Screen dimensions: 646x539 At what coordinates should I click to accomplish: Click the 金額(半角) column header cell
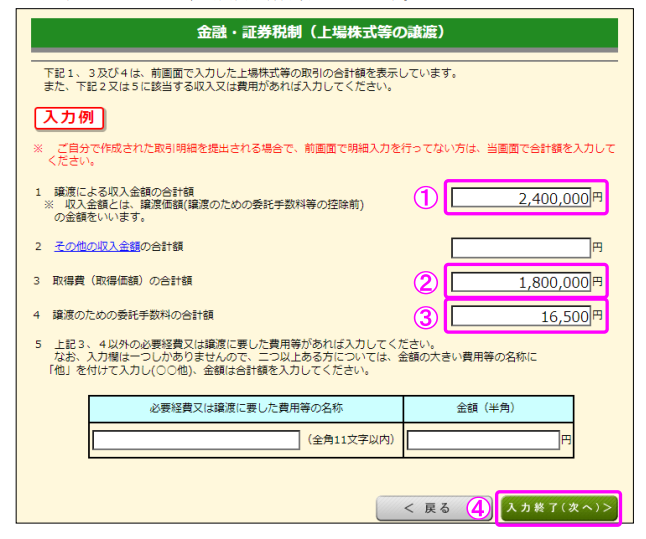pos(489,408)
